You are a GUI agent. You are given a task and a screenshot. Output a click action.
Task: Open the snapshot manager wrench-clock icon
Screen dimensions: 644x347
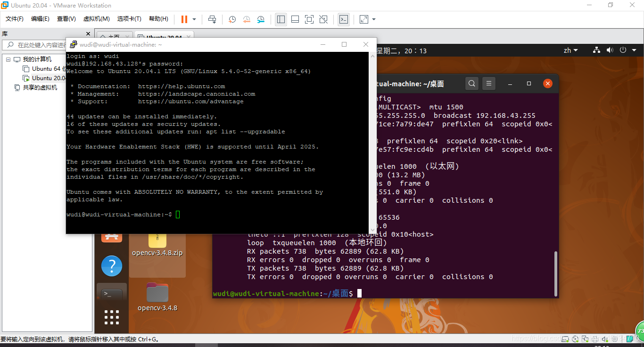click(x=261, y=19)
